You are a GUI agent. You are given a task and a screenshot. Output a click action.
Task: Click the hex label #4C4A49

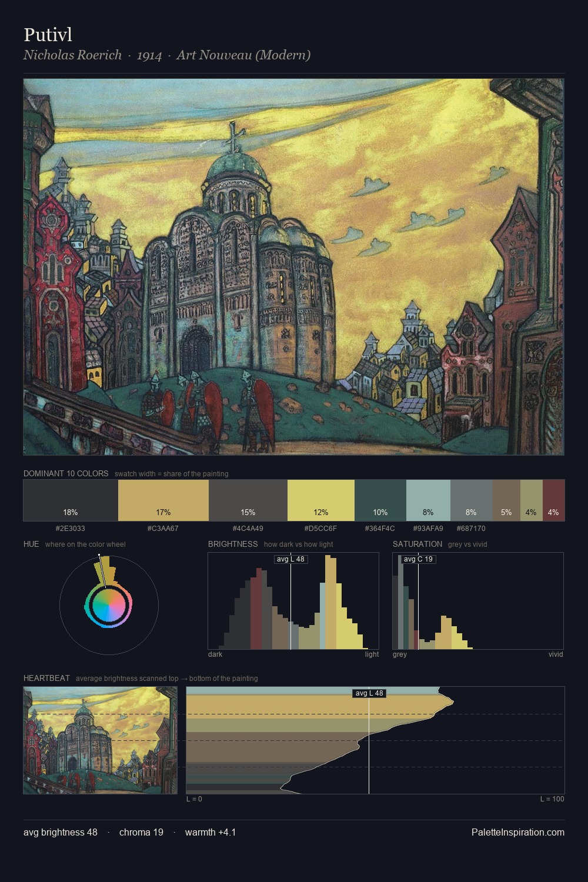(x=248, y=529)
